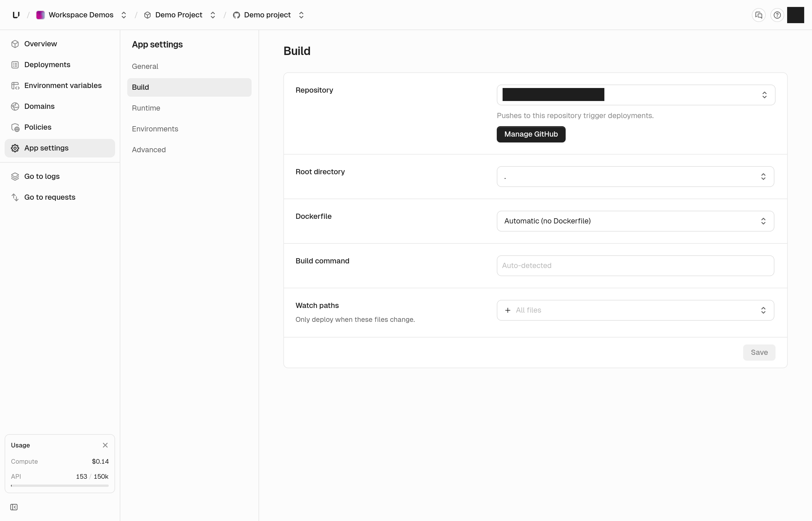Viewport: 812px width, 521px height.
Task: Click the Policies shield icon in sidebar
Action: (15, 127)
